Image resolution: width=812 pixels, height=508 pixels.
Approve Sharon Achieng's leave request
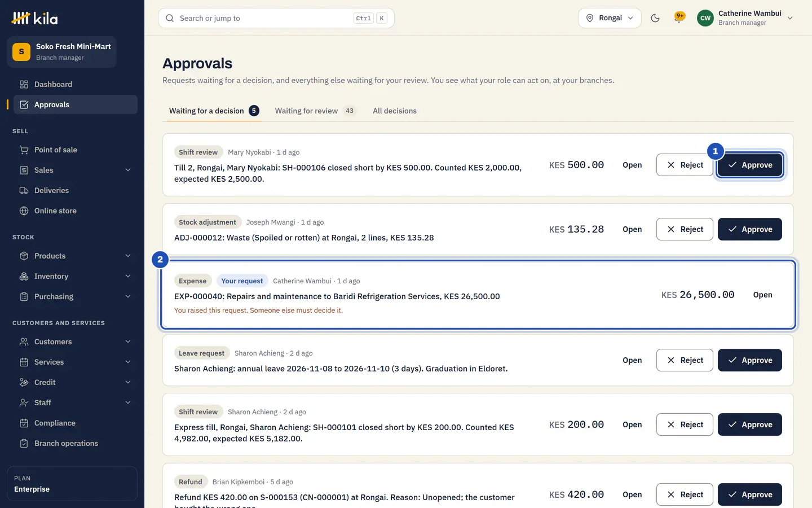click(x=750, y=360)
